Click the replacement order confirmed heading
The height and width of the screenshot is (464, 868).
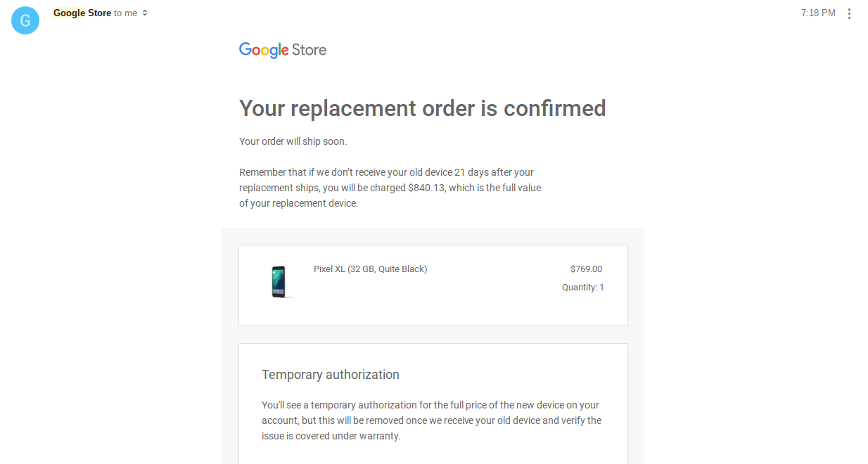(x=422, y=108)
